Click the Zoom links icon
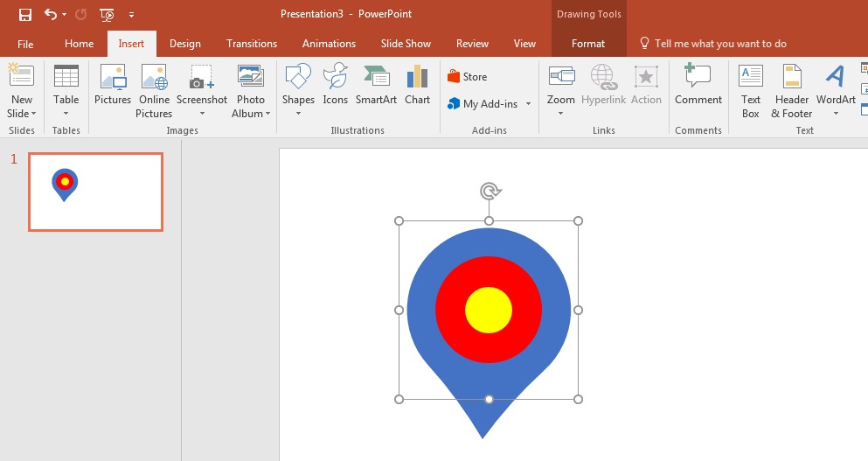868x461 pixels. (561, 76)
